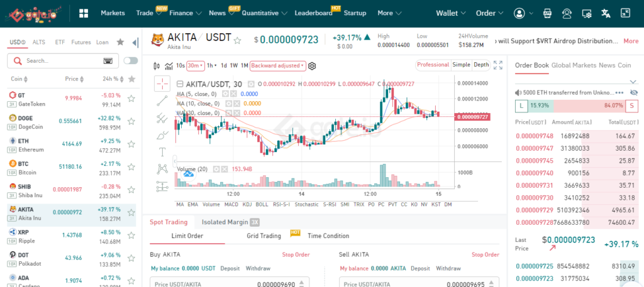Viewport: 644px width, 287px height.
Task: Open the customer support headset icon
Action: (x=567, y=13)
